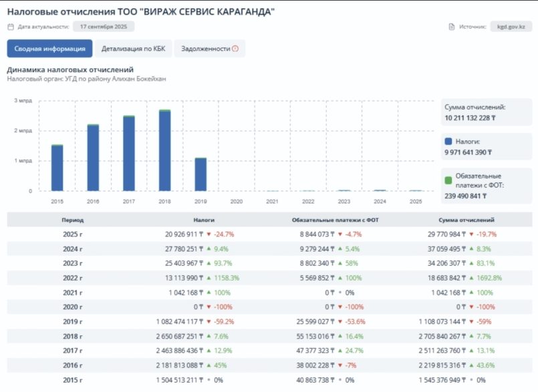538x392 pixels.
Task: Click the payroll payments value 25 599 027 ₸
Action: (x=315, y=322)
